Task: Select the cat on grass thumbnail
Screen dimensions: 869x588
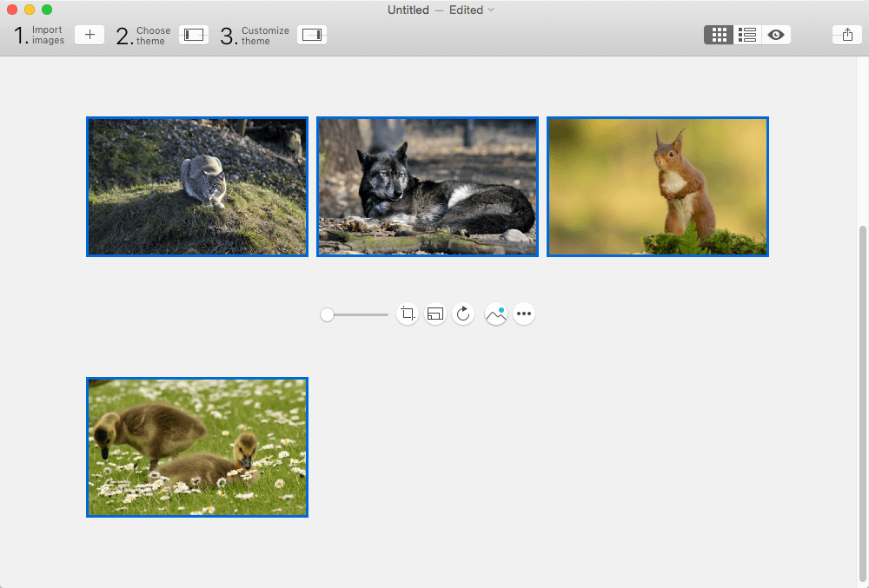Action: click(x=197, y=187)
